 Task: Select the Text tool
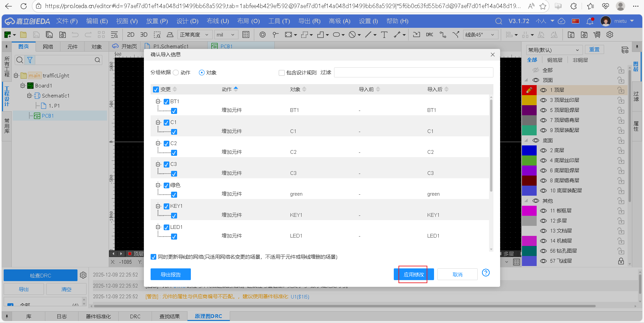tap(384, 35)
